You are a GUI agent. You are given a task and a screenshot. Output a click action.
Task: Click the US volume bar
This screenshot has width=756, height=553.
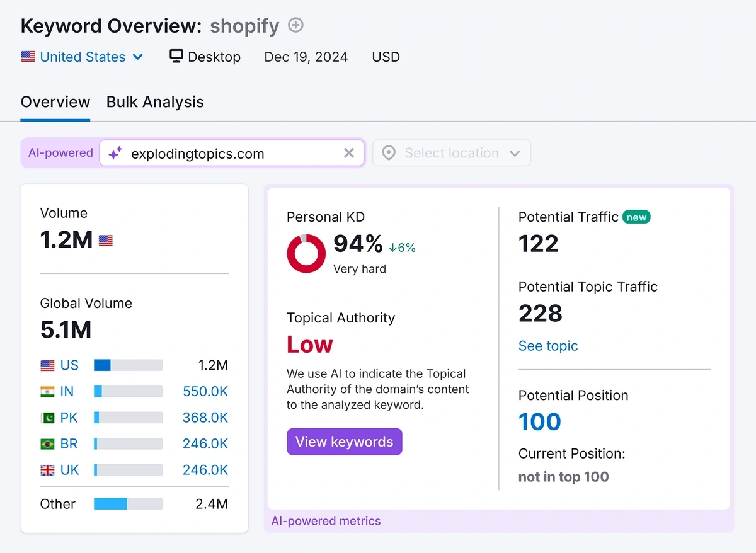pyautogui.click(x=129, y=365)
